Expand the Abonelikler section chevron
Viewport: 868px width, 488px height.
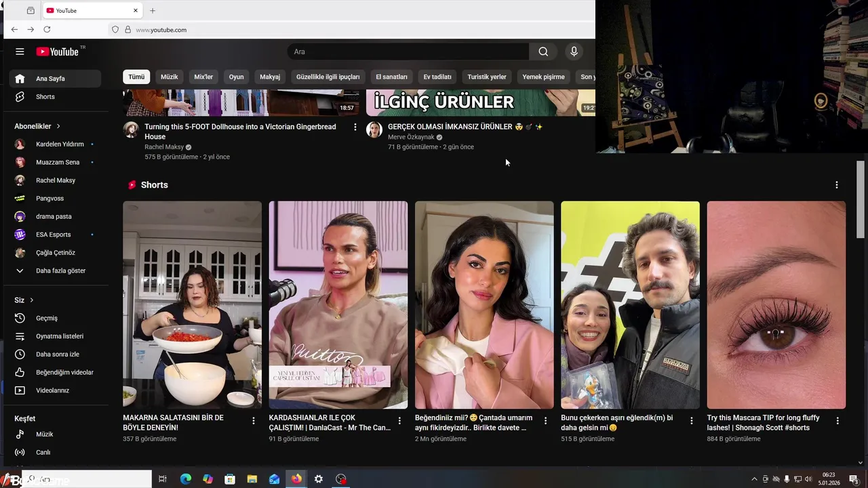point(58,126)
